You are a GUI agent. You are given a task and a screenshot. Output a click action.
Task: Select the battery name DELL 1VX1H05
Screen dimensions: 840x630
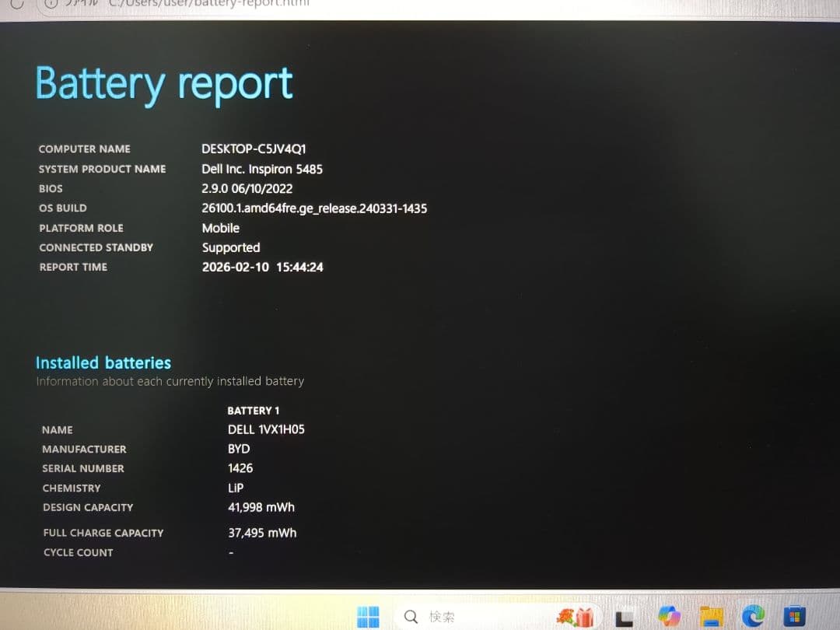[x=266, y=429]
